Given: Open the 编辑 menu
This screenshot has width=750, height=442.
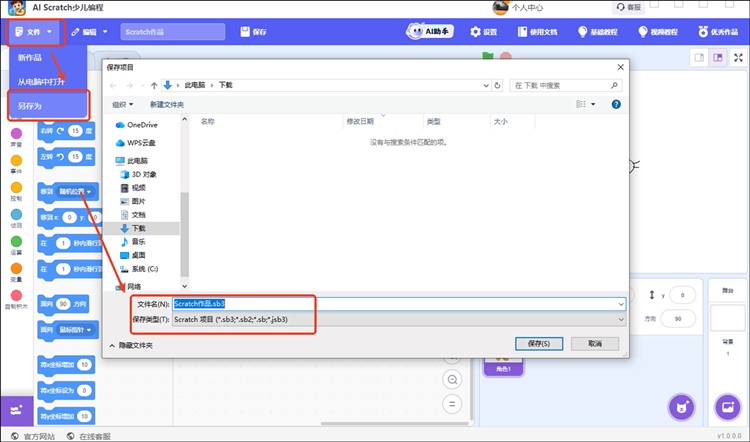Looking at the screenshot, I should (x=89, y=32).
